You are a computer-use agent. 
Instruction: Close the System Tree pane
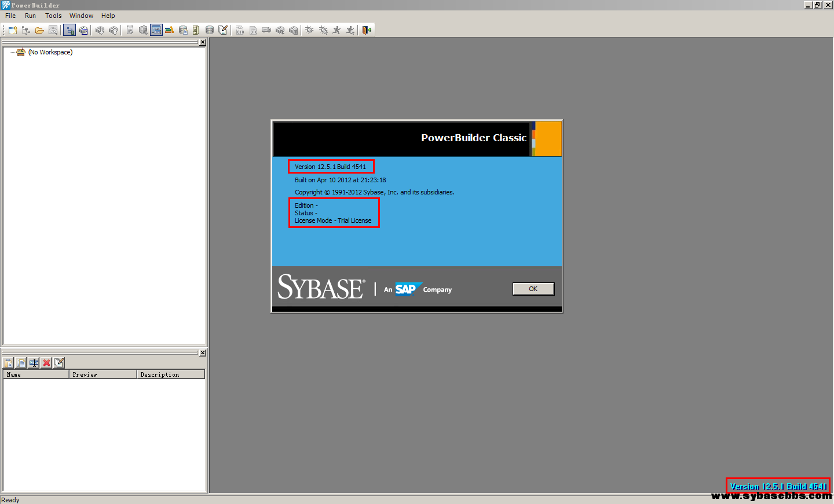(203, 42)
